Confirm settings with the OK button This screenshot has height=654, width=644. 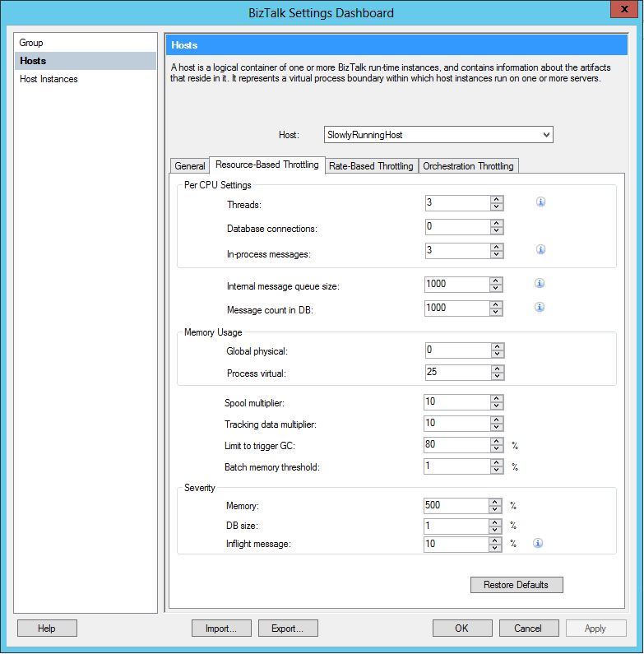point(462,628)
